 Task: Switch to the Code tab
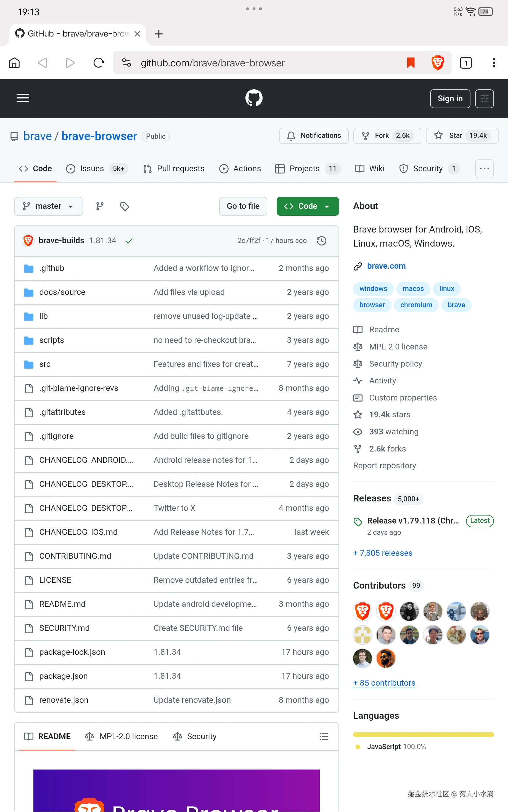tap(35, 169)
